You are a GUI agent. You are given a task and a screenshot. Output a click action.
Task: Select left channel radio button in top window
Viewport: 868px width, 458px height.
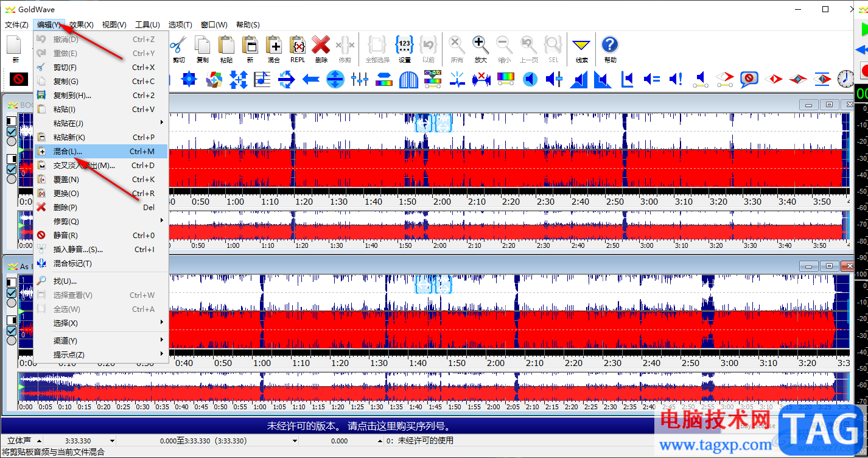[x=12, y=141]
